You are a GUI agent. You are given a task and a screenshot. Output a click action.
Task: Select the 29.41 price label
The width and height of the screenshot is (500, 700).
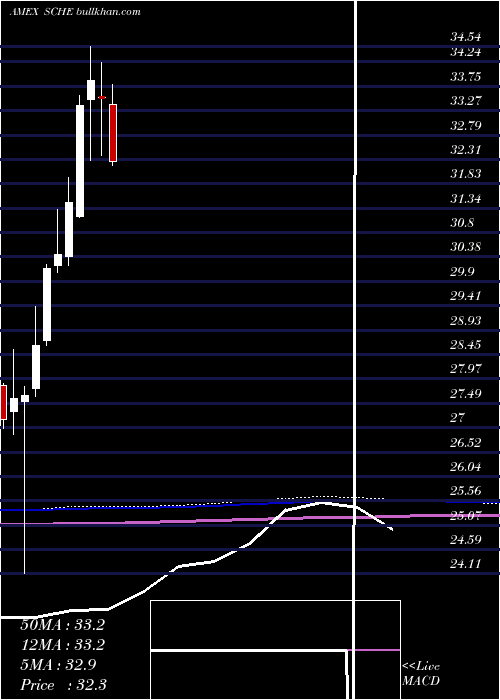click(466, 296)
